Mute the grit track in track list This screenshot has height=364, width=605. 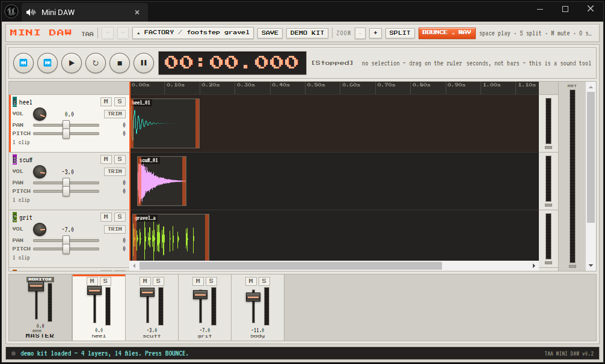pos(106,217)
